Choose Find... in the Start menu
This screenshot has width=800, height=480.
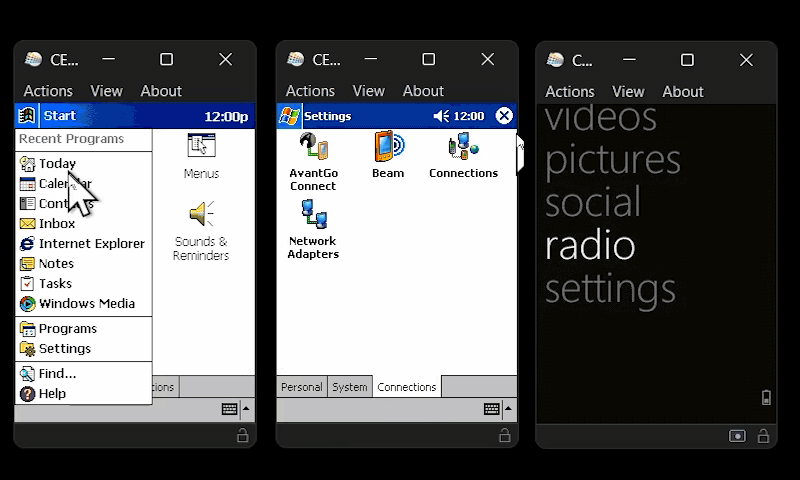[57, 373]
